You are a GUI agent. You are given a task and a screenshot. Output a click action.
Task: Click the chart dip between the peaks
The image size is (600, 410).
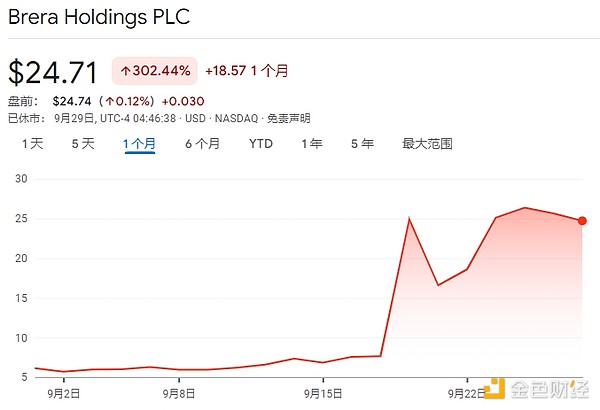coord(438,285)
